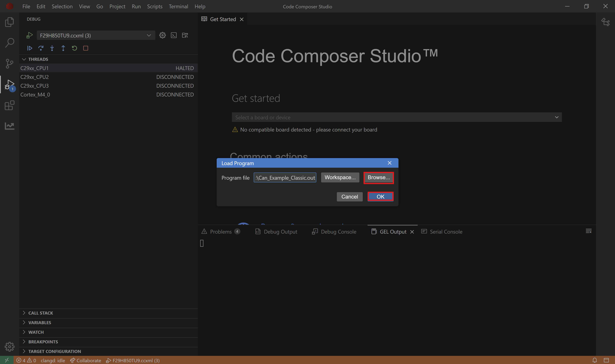
Task: Click the Browse button in Load Program dialog
Action: (378, 177)
